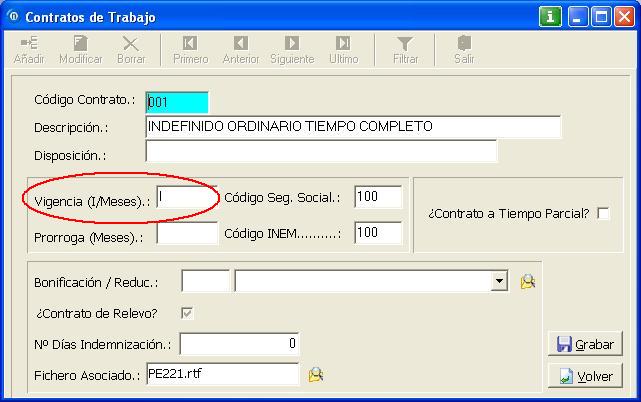Click the Añadir toolbar icon
The width and height of the screenshot is (641, 402).
coord(29,50)
